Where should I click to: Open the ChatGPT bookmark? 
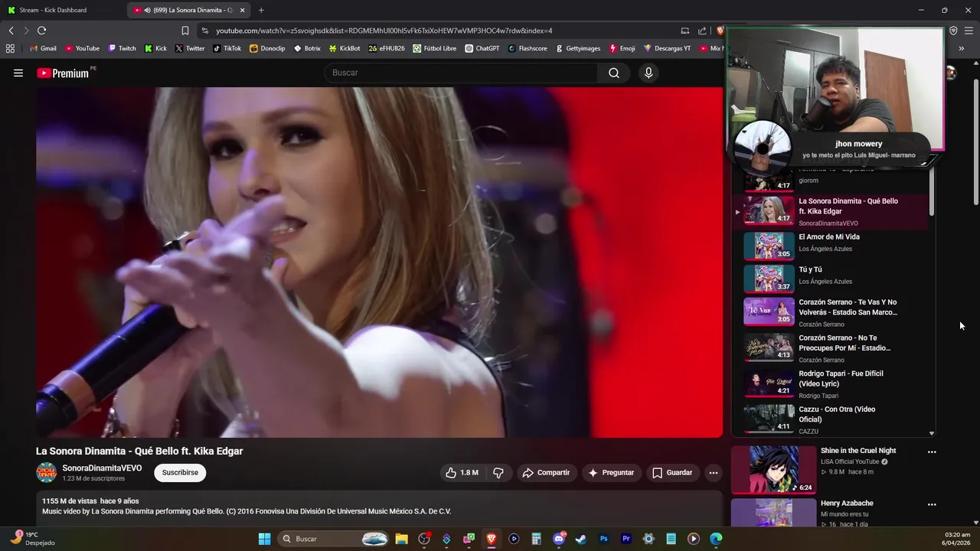[482, 48]
